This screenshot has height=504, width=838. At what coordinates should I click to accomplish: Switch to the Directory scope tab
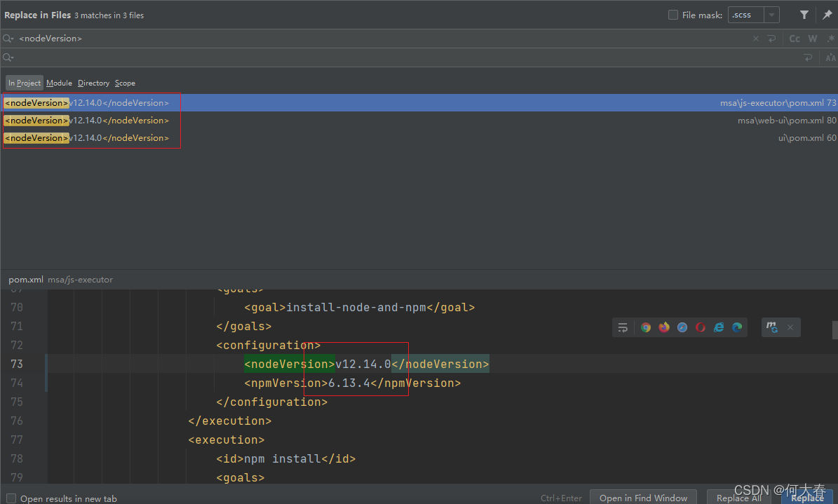pos(93,83)
